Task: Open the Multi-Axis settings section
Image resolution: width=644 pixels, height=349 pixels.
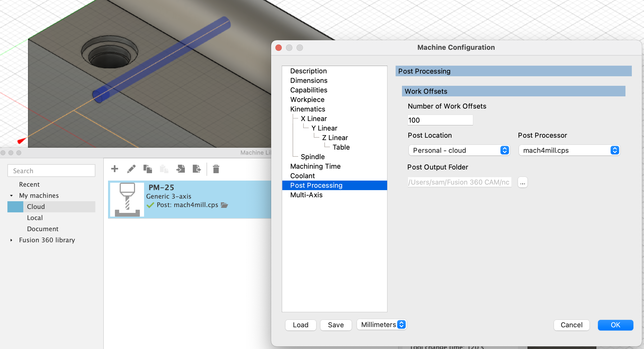Action: pos(306,195)
